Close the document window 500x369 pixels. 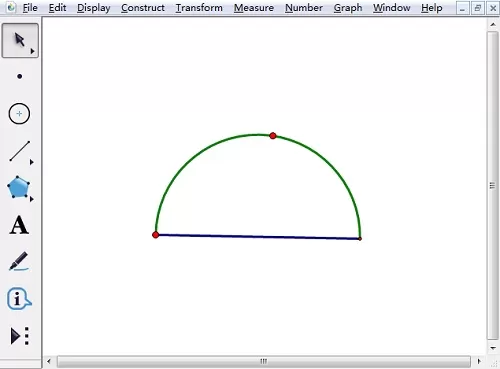pos(493,8)
